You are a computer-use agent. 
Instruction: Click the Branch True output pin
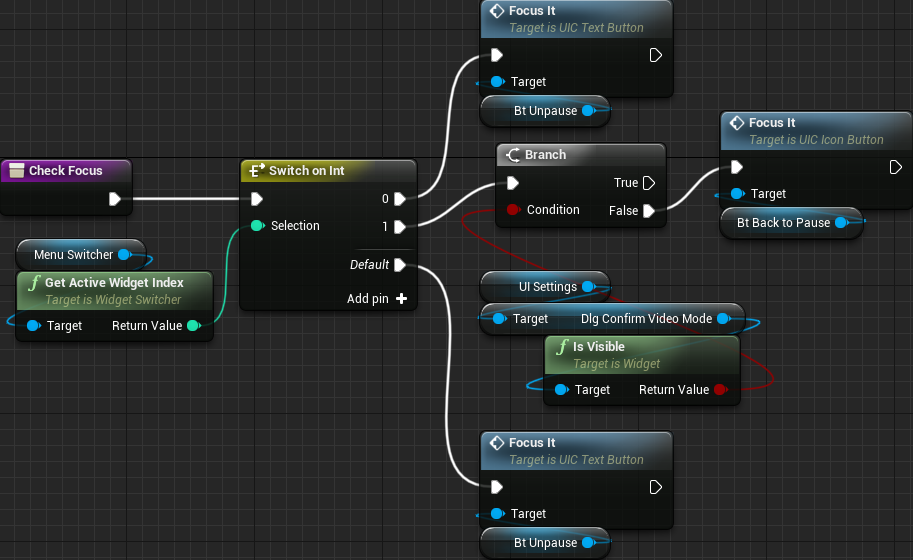(x=649, y=183)
